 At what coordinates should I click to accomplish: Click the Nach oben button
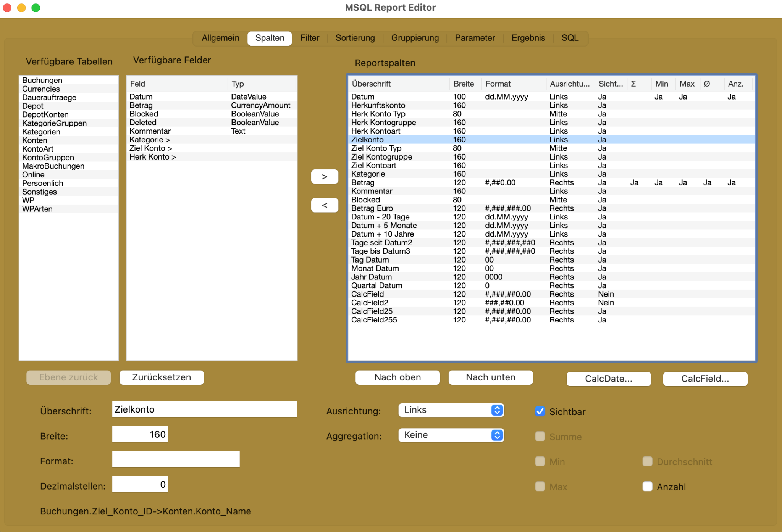point(397,377)
